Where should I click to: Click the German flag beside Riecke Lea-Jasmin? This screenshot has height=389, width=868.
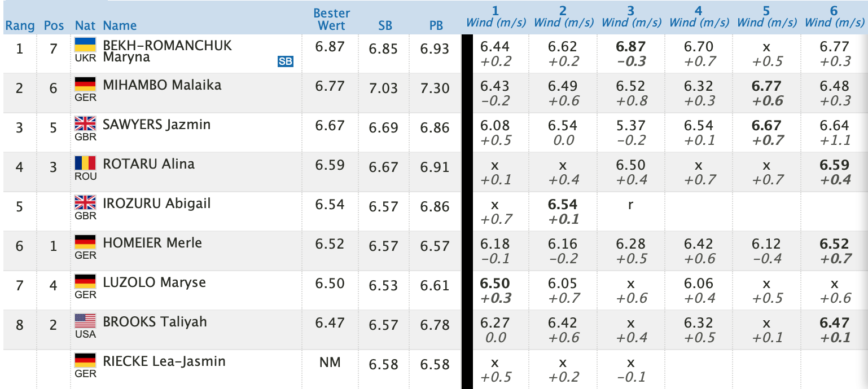(x=85, y=361)
